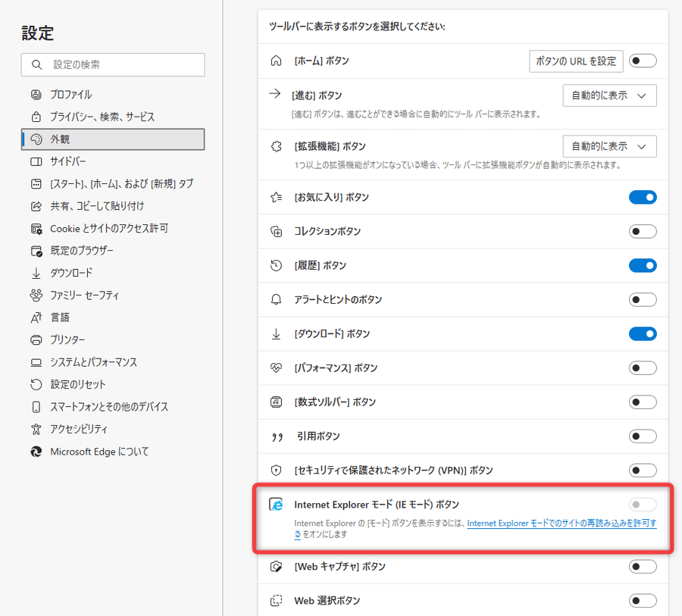Click the サイドバー sidebar icon
Viewport: 682px width, 616px height.
(x=36, y=161)
